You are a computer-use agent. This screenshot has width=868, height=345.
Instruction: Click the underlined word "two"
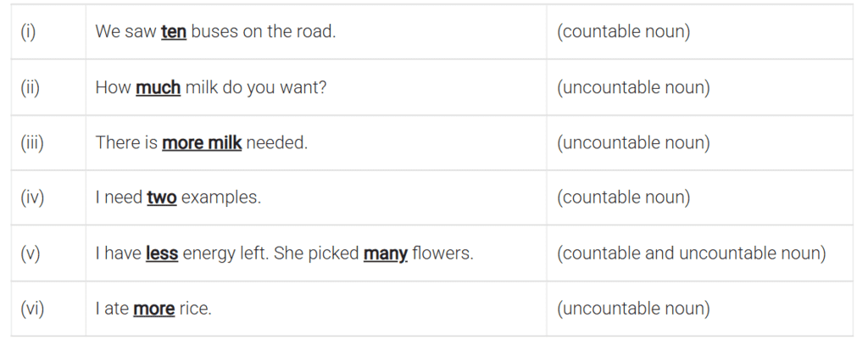pyautogui.click(x=162, y=198)
